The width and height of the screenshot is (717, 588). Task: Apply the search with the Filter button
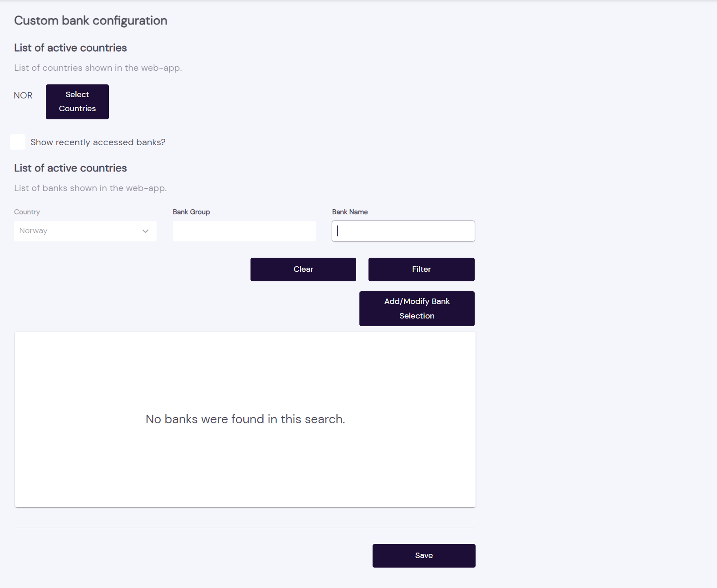coord(421,269)
